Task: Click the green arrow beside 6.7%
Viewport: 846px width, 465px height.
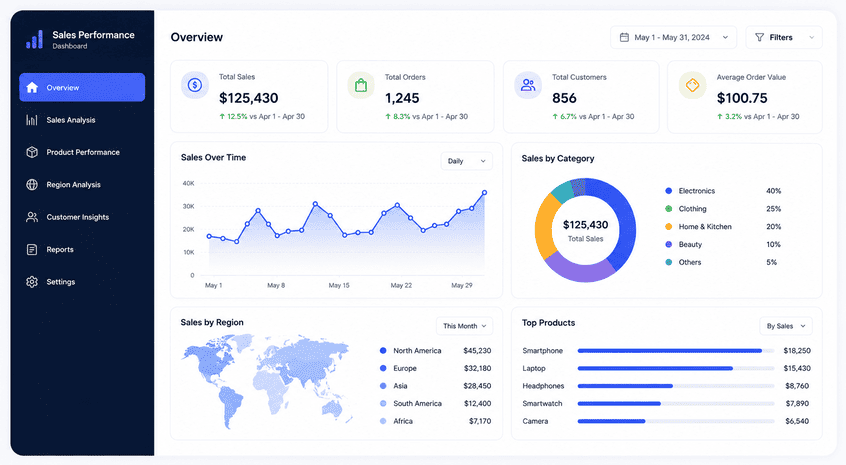Action: (x=555, y=116)
